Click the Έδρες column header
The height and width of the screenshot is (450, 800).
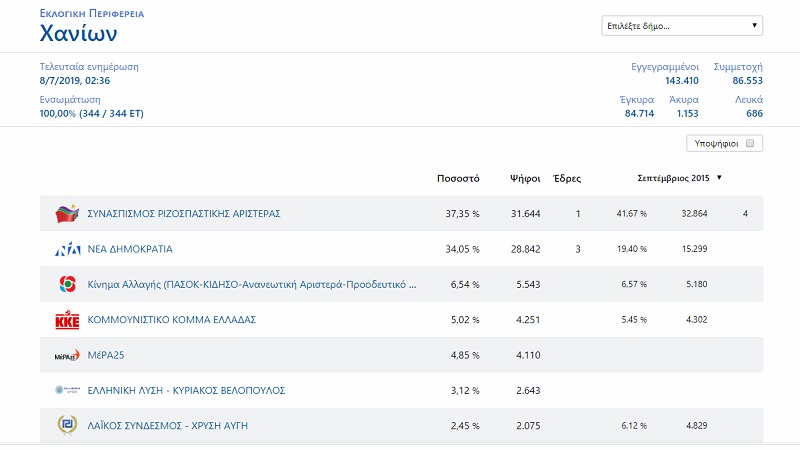tap(567, 178)
